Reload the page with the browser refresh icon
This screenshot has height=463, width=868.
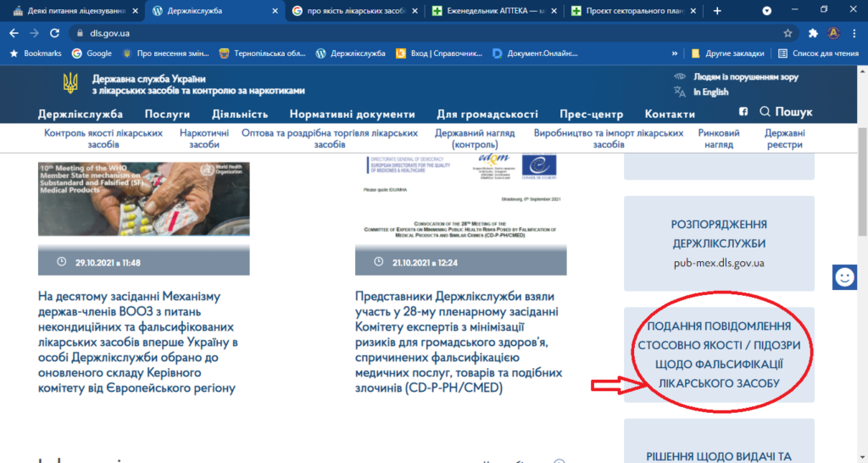(x=54, y=33)
